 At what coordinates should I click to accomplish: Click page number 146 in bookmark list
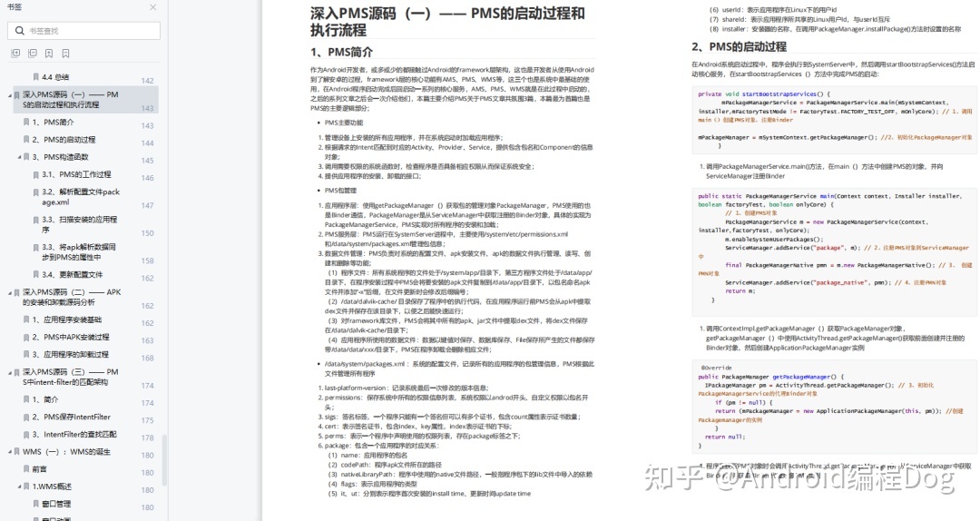tap(148, 178)
